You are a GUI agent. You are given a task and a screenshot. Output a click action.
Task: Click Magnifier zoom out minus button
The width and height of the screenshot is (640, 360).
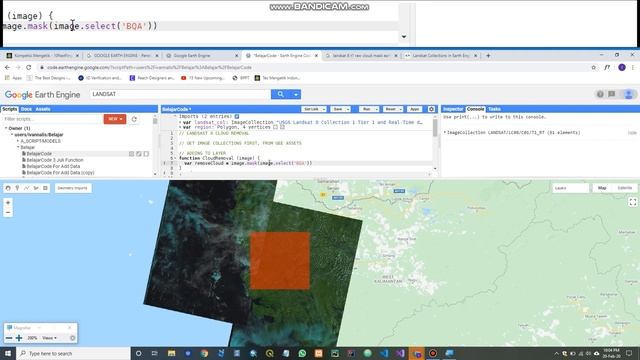(9, 338)
